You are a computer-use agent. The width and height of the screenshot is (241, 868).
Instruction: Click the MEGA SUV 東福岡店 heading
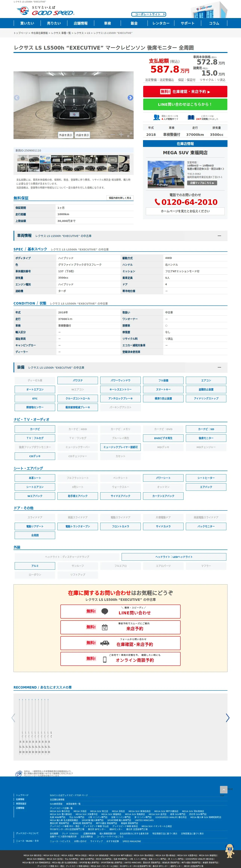tap(185, 153)
